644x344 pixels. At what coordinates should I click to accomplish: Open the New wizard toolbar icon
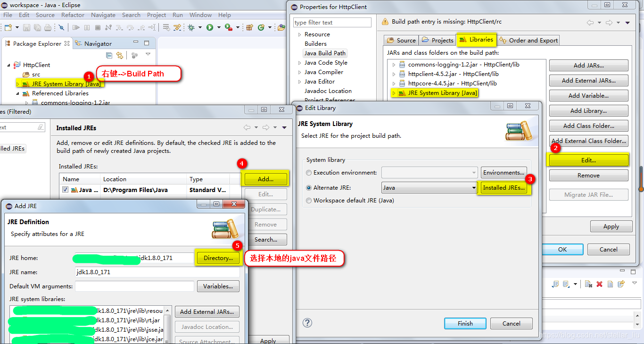tap(7, 27)
